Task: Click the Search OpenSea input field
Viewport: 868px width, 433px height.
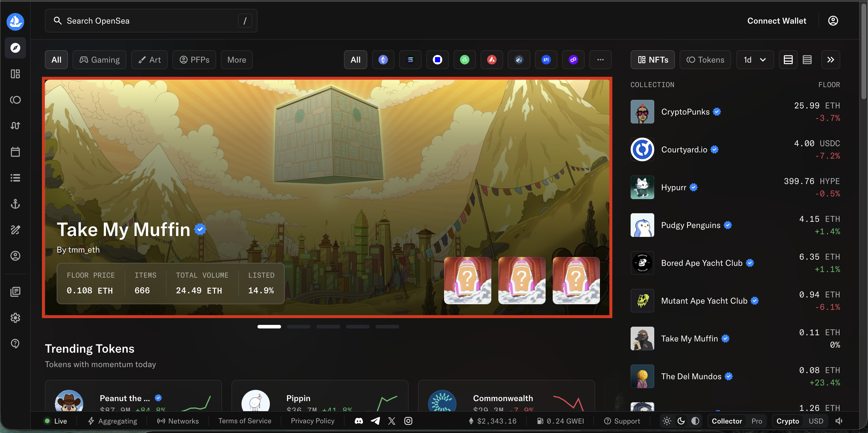Action: [x=141, y=21]
